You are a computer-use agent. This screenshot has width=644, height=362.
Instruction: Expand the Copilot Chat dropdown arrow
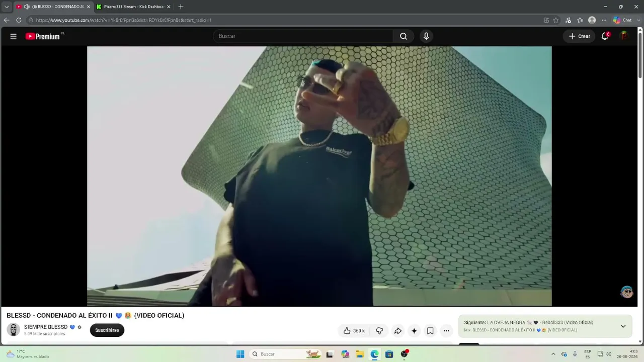[637, 20]
